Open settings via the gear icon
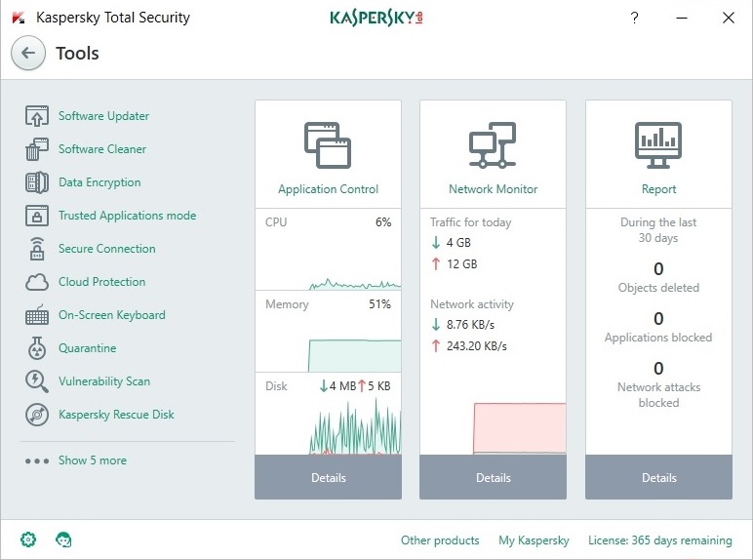This screenshot has height=560, width=753. point(28,540)
